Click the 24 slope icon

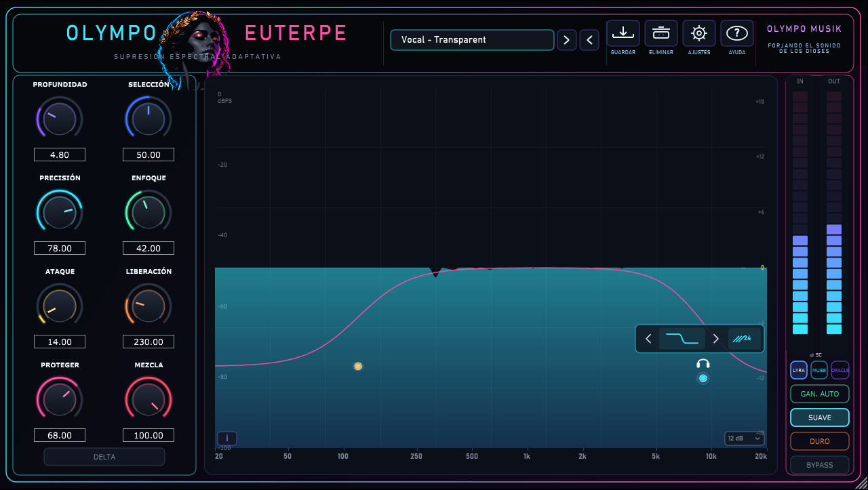point(744,339)
